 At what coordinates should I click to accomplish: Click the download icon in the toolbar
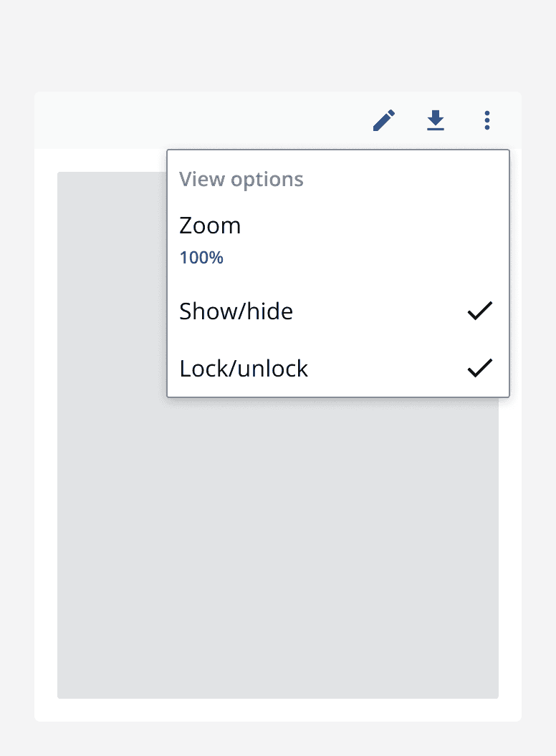(x=436, y=120)
